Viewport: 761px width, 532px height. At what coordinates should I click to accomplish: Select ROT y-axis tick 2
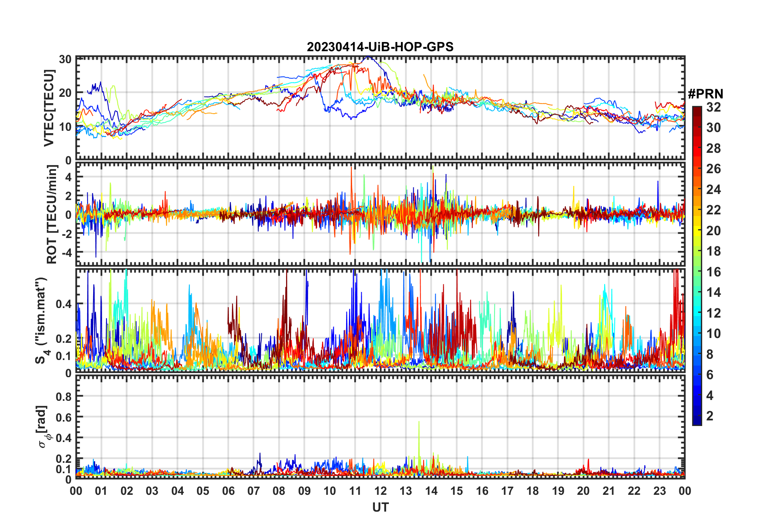[68, 196]
